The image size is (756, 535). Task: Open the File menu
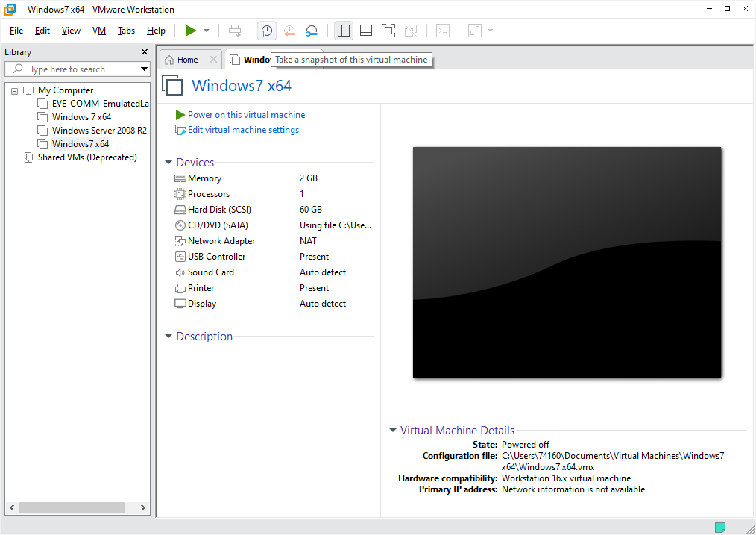[x=16, y=31]
